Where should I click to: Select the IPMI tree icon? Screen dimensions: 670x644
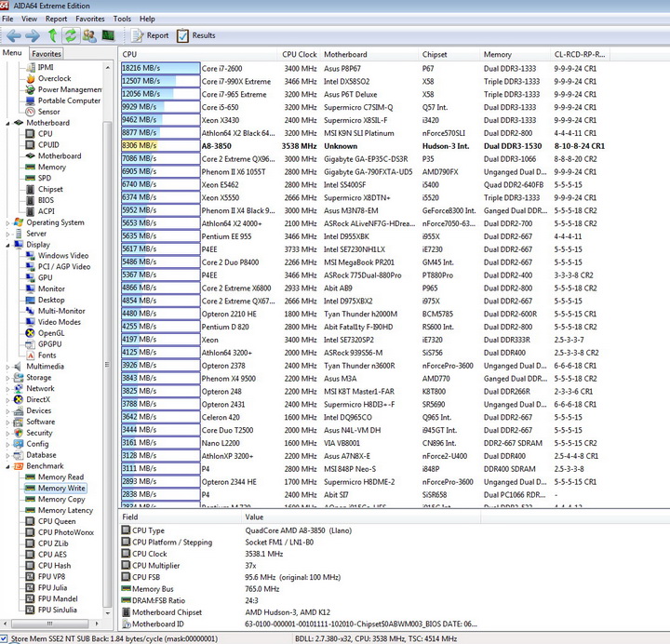[x=31, y=67]
